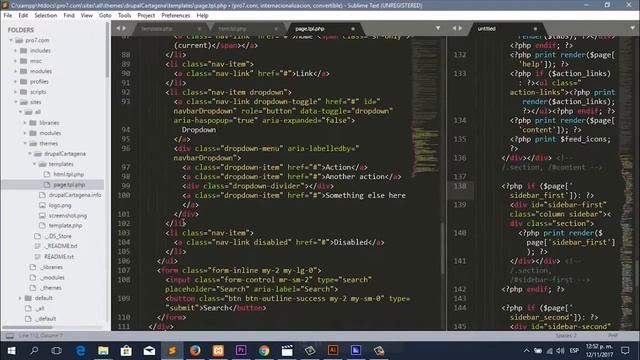Open drupalCartagena.info file

75,195
